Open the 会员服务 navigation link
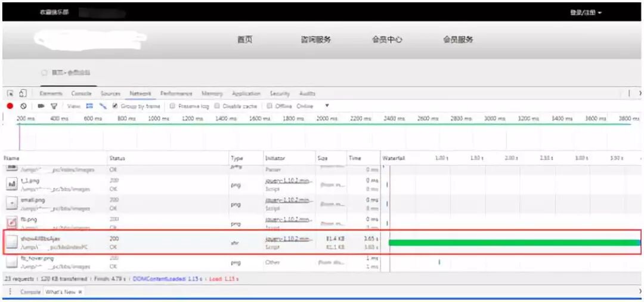Screen dimensions: 644x302 click(458, 40)
